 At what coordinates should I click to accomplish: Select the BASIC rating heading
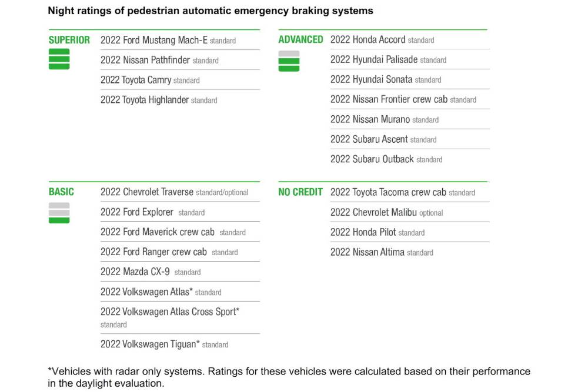61,192
